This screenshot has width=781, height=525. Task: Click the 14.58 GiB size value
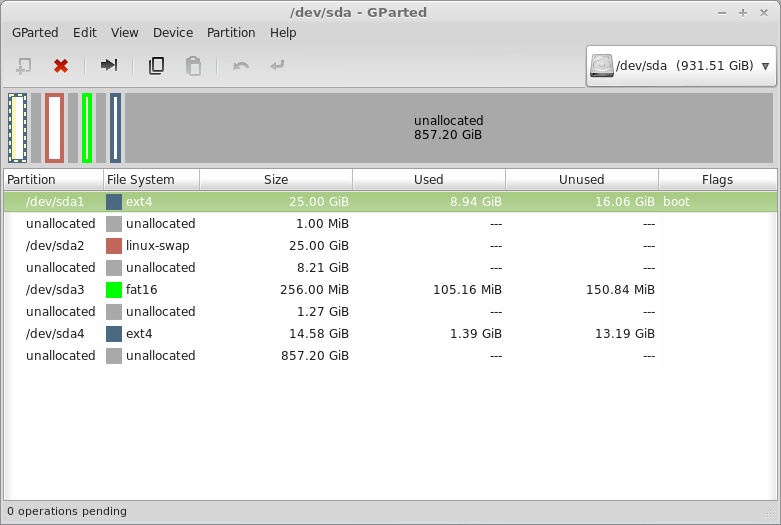319,334
